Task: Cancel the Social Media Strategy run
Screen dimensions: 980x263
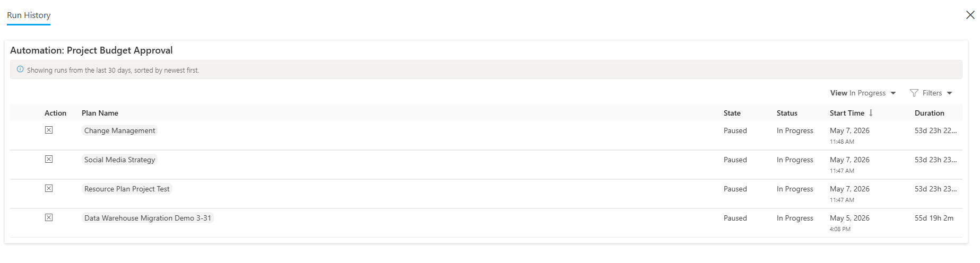Action: coord(49,159)
